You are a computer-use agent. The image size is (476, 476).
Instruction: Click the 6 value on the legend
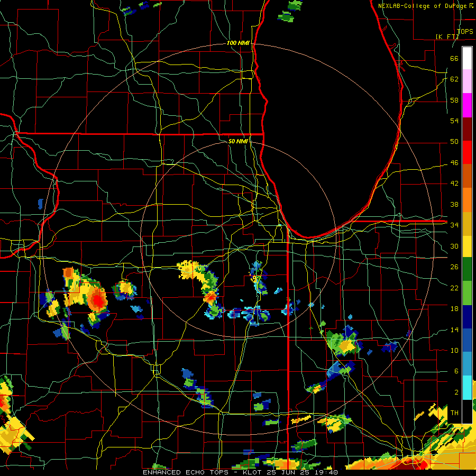(456, 371)
